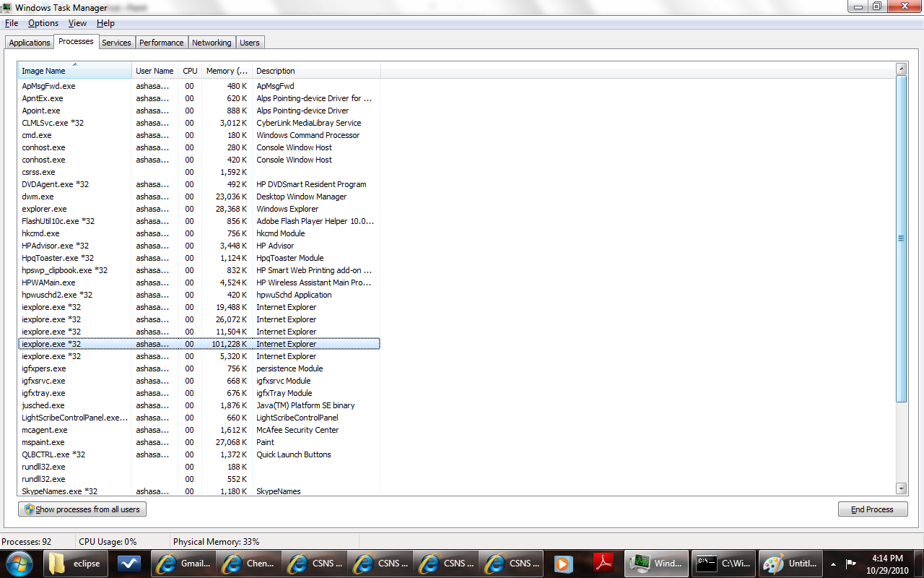Launch Windows Media Player from taskbar

pos(562,564)
